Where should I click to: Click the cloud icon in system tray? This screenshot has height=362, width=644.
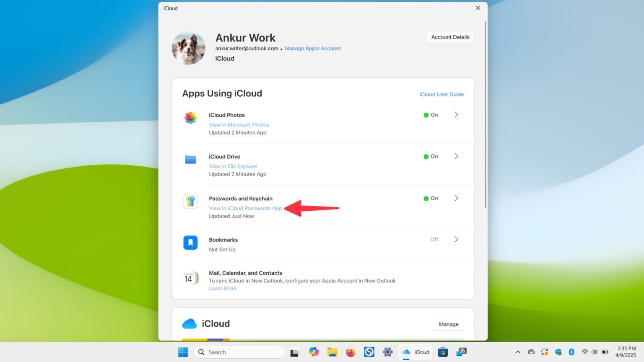[x=531, y=352]
